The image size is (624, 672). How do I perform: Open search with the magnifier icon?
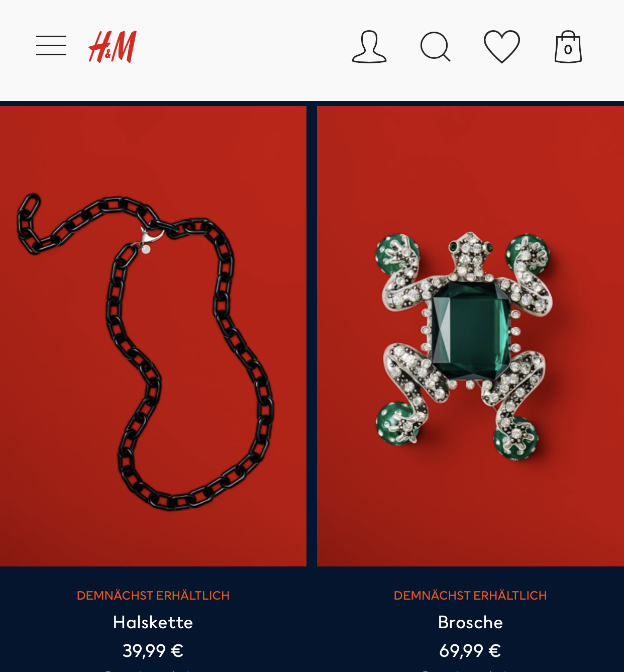pyautogui.click(x=436, y=47)
